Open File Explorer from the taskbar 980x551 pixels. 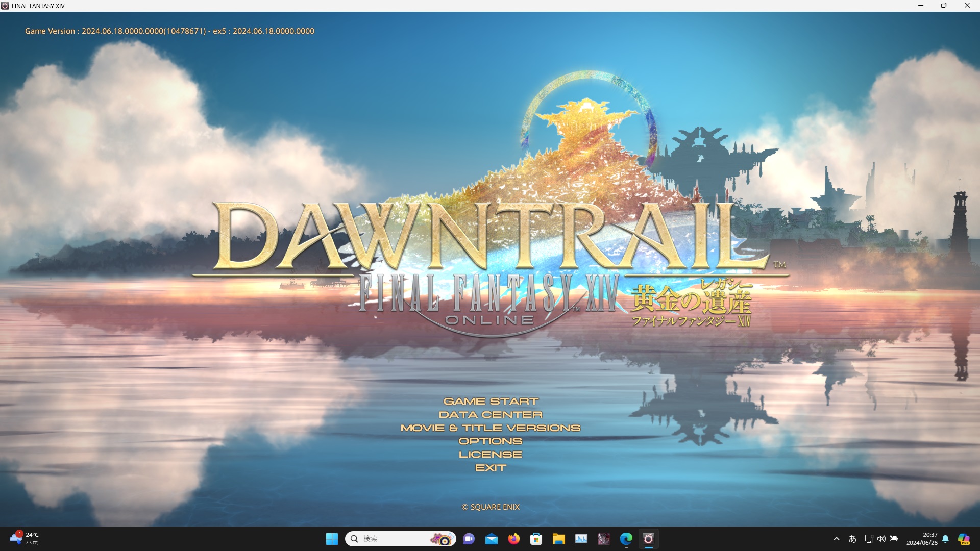click(x=559, y=539)
